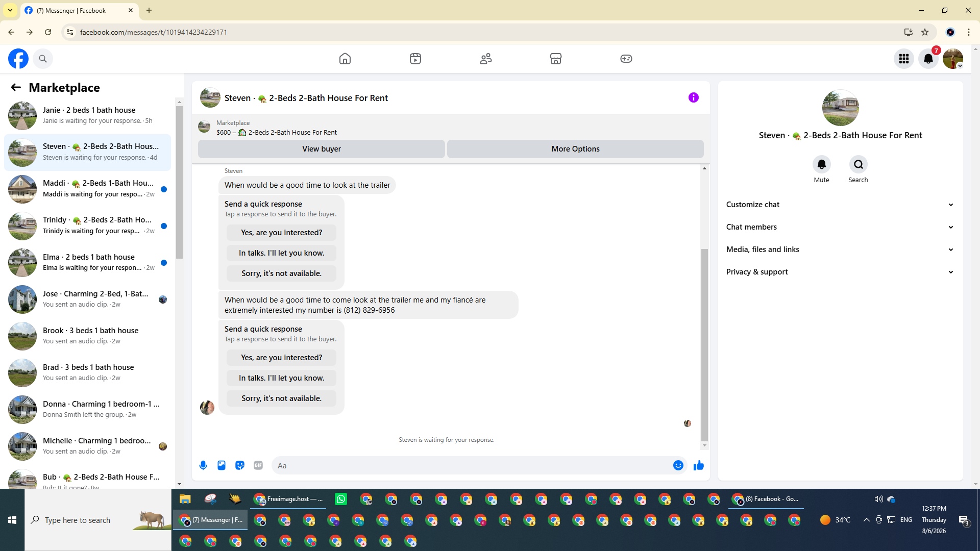Viewport: 980px width, 551px height.
Task: Click More Options button
Action: coord(575,149)
